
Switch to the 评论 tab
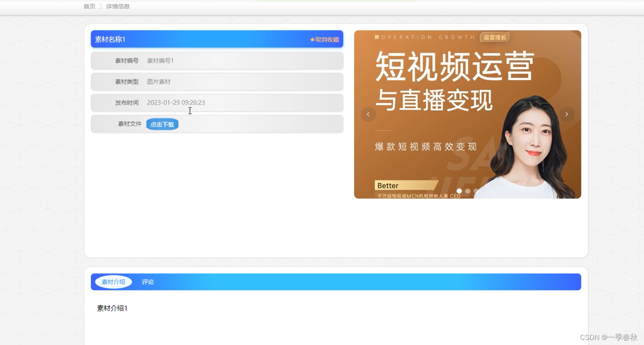pyautogui.click(x=148, y=282)
